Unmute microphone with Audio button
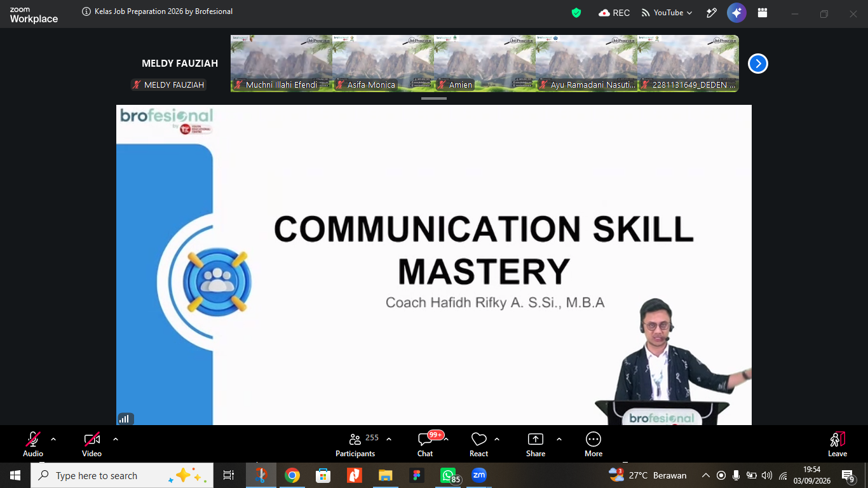The height and width of the screenshot is (488, 868). click(x=33, y=444)
